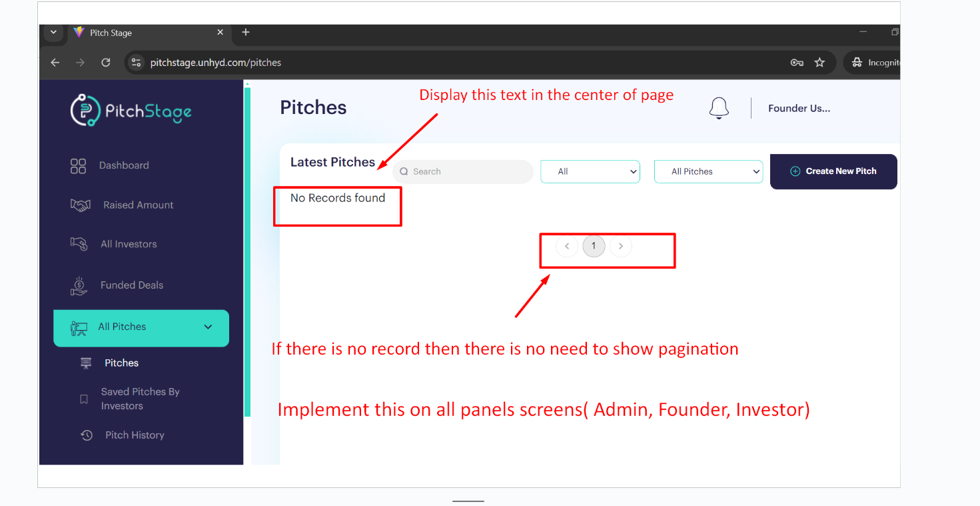Collapse the All Pitches menu chevron
Image resolution: width=980 pixels, height=506 pixels.
click(208, 327)
